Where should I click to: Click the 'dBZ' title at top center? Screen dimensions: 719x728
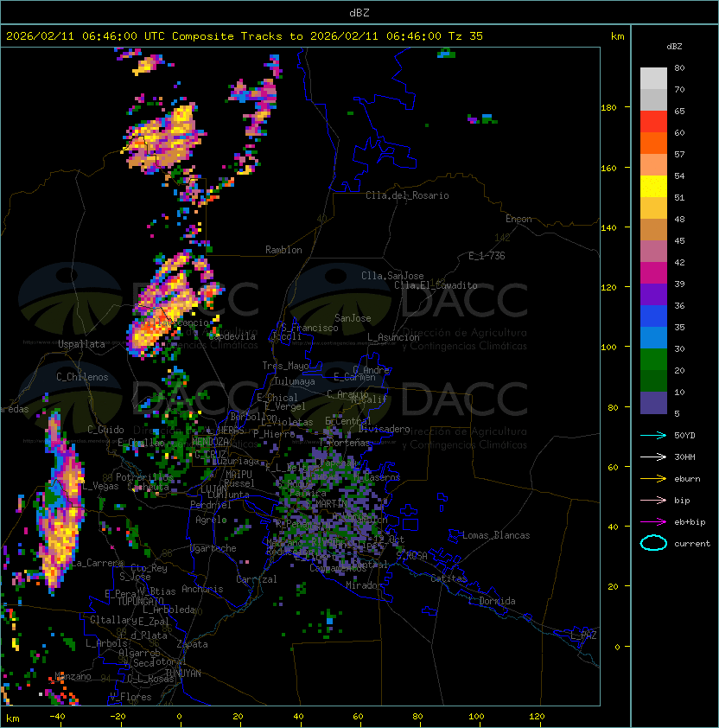[x=359, y=12]
